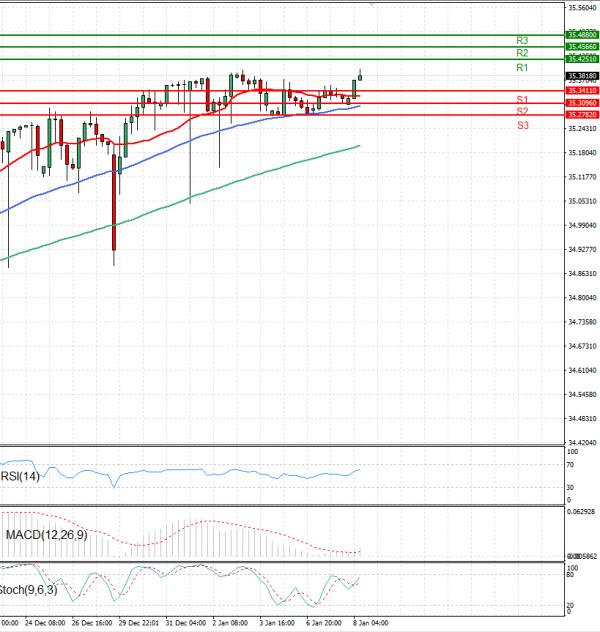600x632 pixels.
Task: Click the R2 resistance label
Action: tap(522, 53)
